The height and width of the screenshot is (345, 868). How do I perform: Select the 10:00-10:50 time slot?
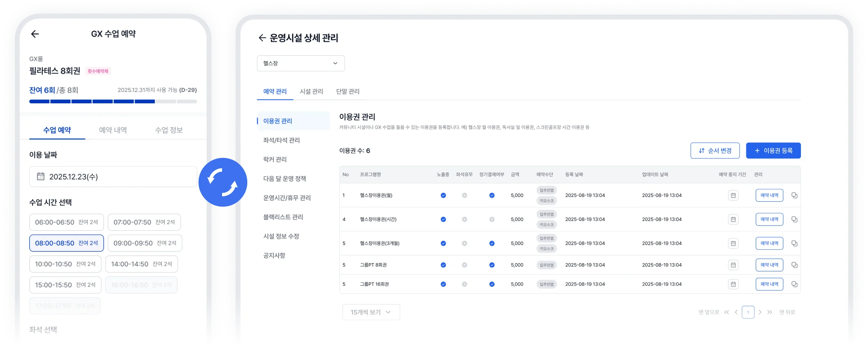65,264
